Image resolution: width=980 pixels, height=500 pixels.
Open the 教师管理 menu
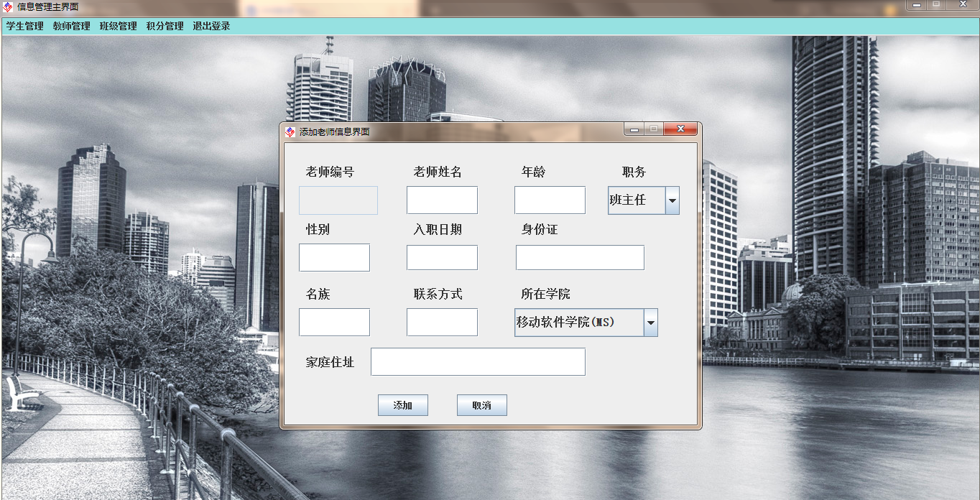point(72,26)
